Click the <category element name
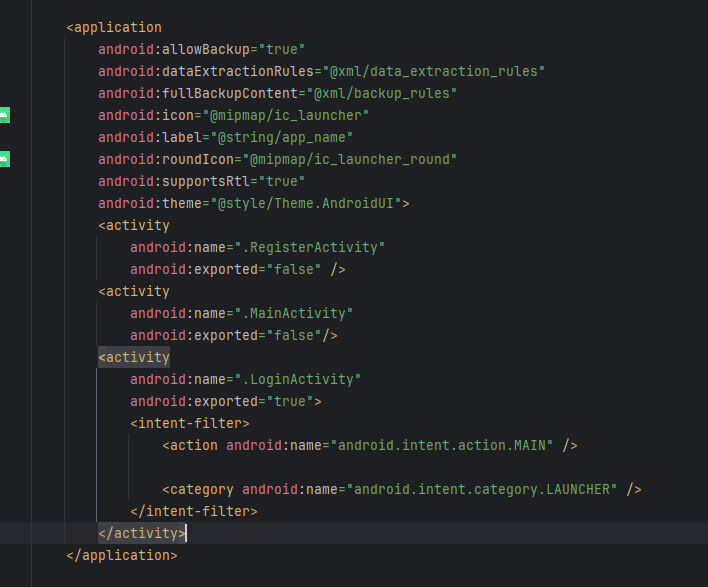 click(x=198, y=489)
